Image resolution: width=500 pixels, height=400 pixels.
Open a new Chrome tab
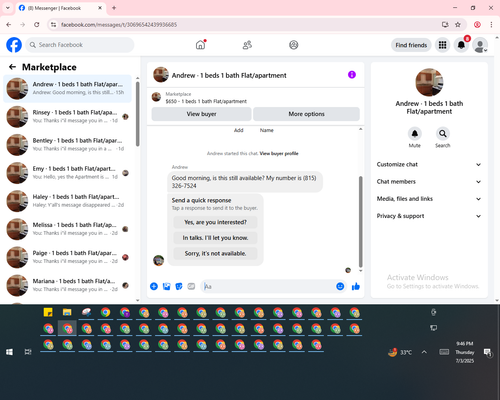pos(114,8)
